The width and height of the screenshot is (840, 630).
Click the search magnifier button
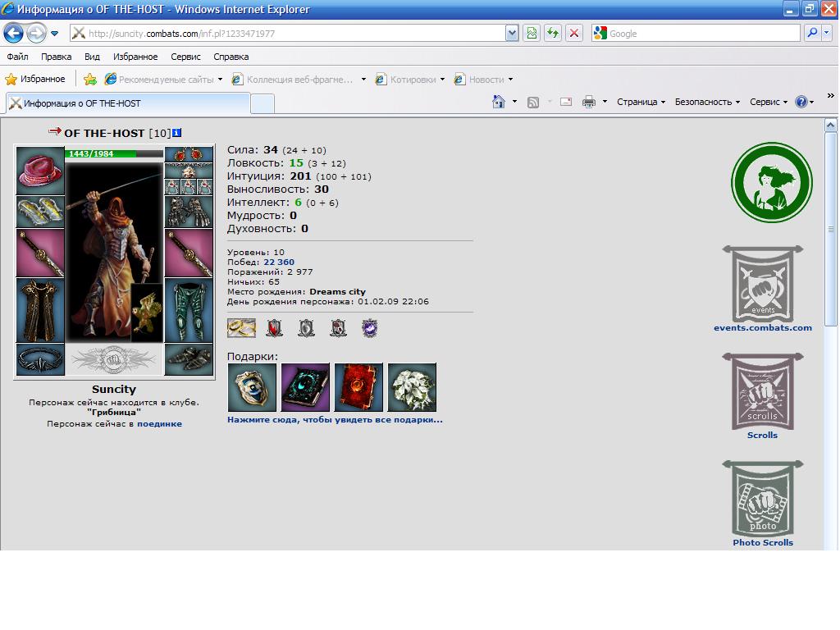pos(812,33)
